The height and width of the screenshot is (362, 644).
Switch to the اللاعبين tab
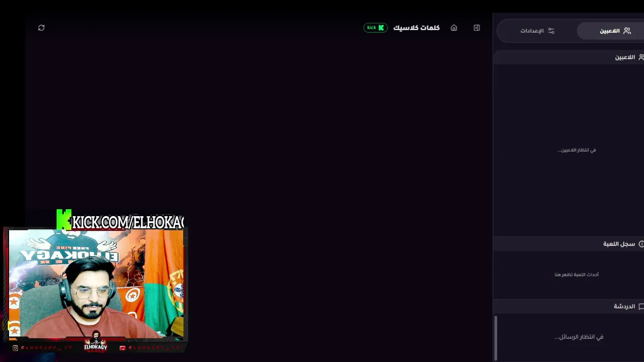(612, 31)
